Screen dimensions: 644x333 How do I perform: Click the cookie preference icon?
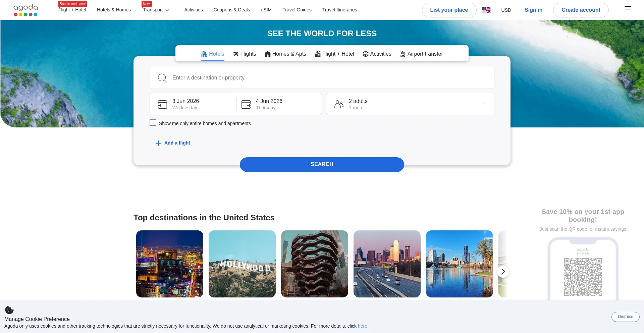coord(9,310)
